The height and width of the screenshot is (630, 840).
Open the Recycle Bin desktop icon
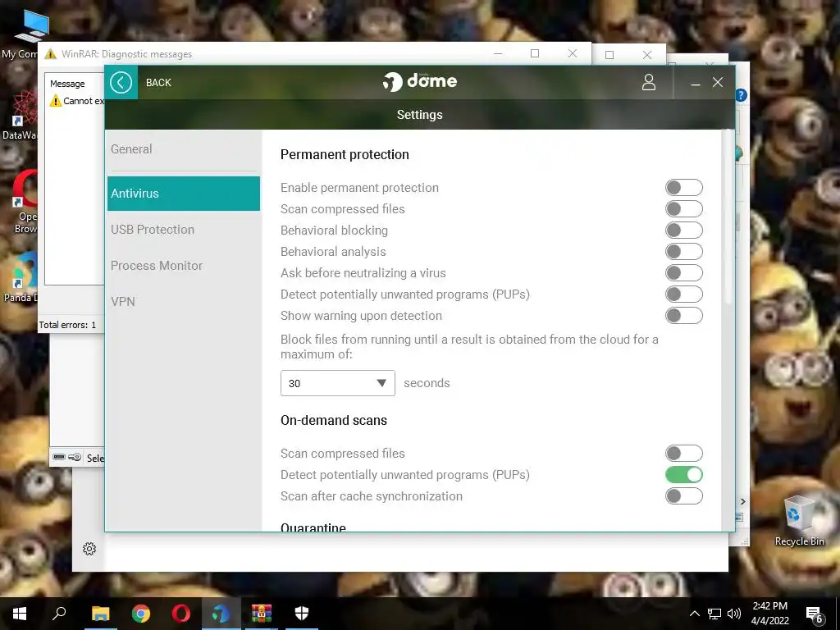pos(799,521)
